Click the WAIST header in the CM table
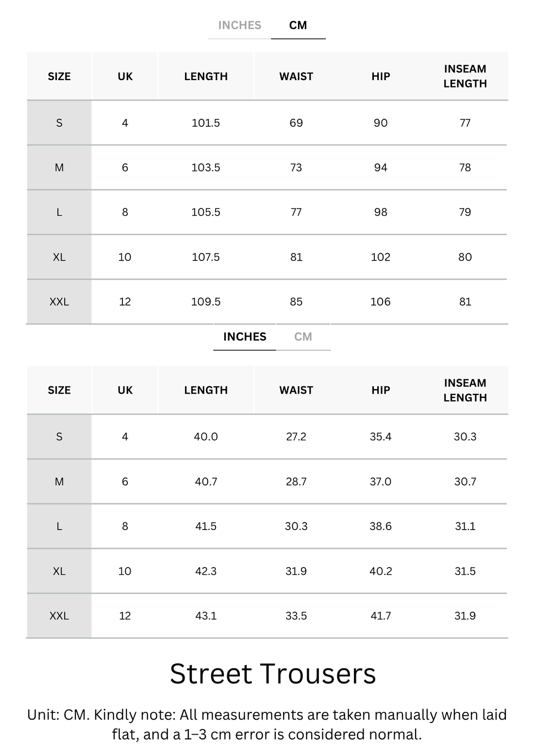 click(296, 76)
